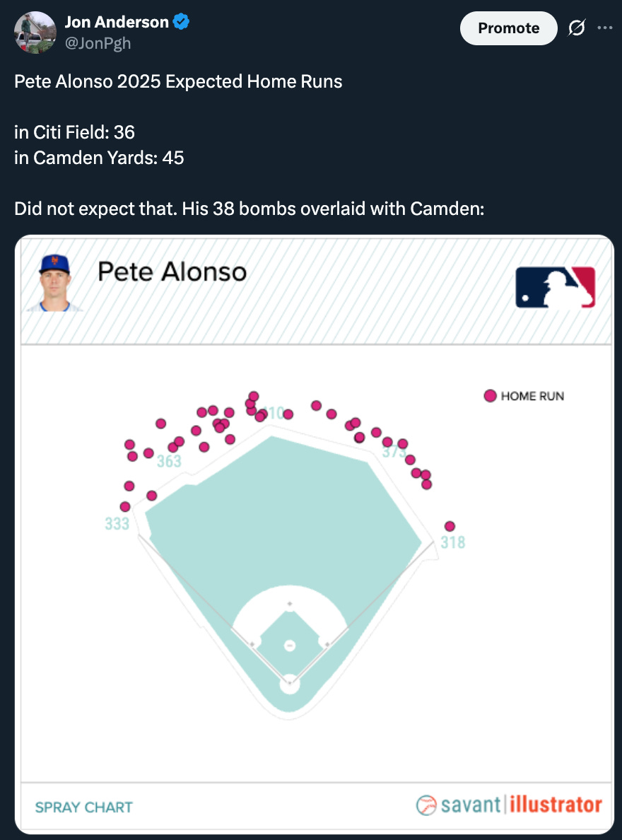Click the Savant Illustrator baseball logo icon
622x840 pixels.
[426, 805]
